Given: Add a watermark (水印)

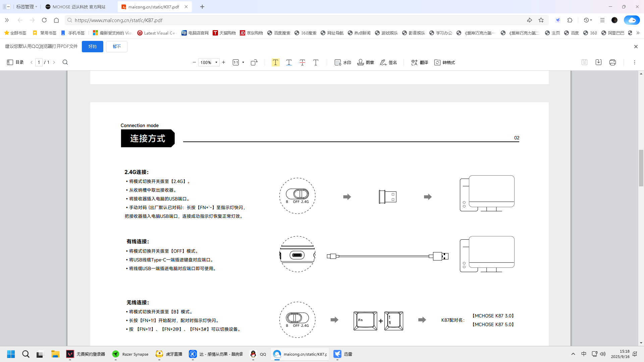Looking at the screenshot, I should (343, 62).
